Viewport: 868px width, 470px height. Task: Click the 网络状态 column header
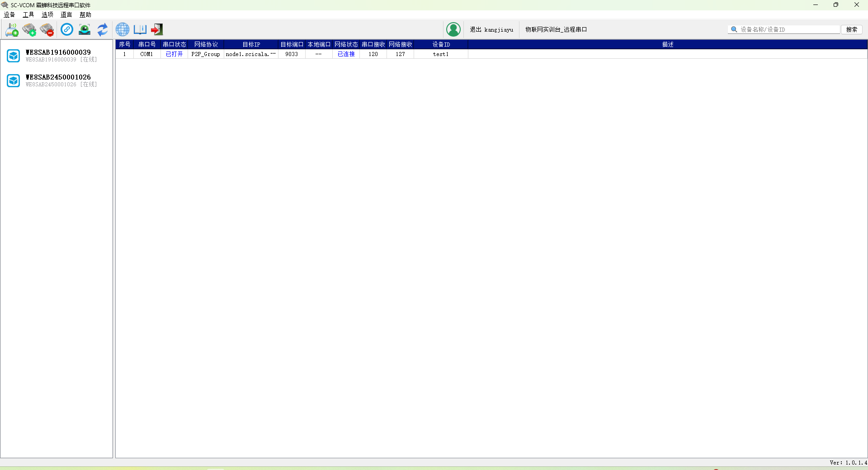pos(346,45)
